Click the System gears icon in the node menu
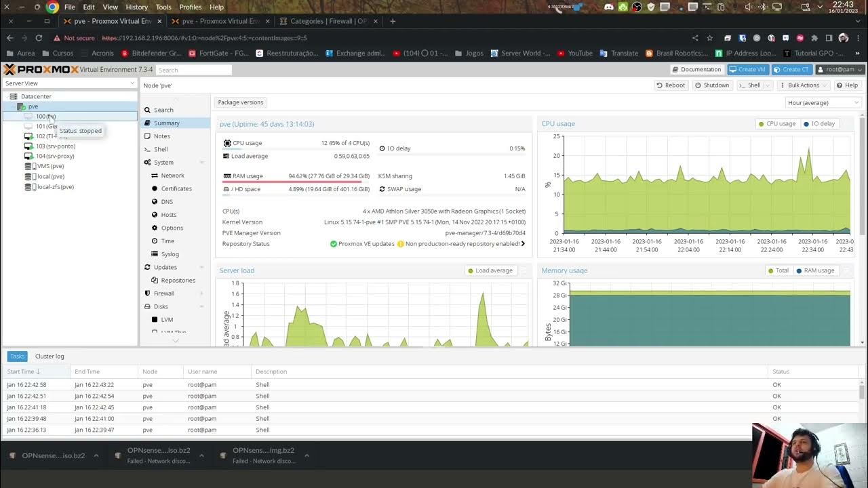This screenshot has width=868, height=488. (147, 163)
